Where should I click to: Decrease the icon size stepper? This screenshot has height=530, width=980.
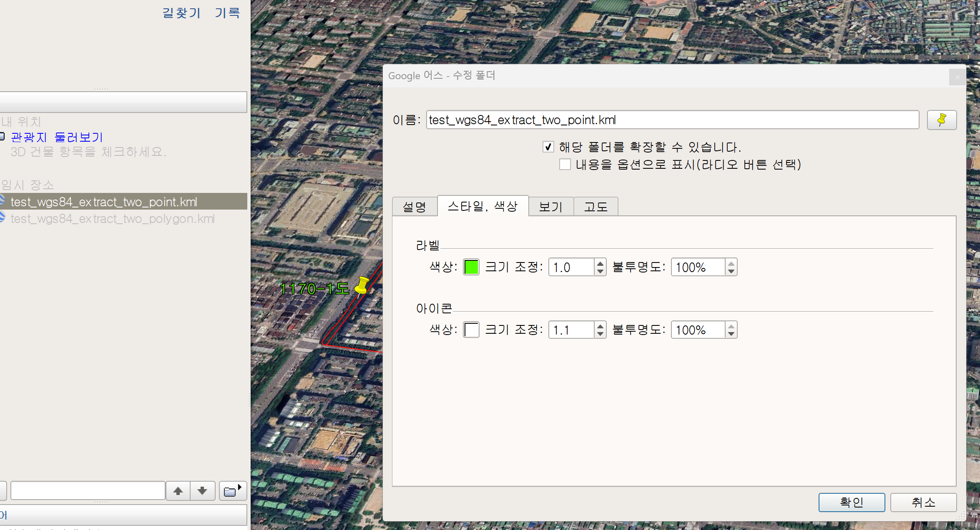click(x=600, y=334)
